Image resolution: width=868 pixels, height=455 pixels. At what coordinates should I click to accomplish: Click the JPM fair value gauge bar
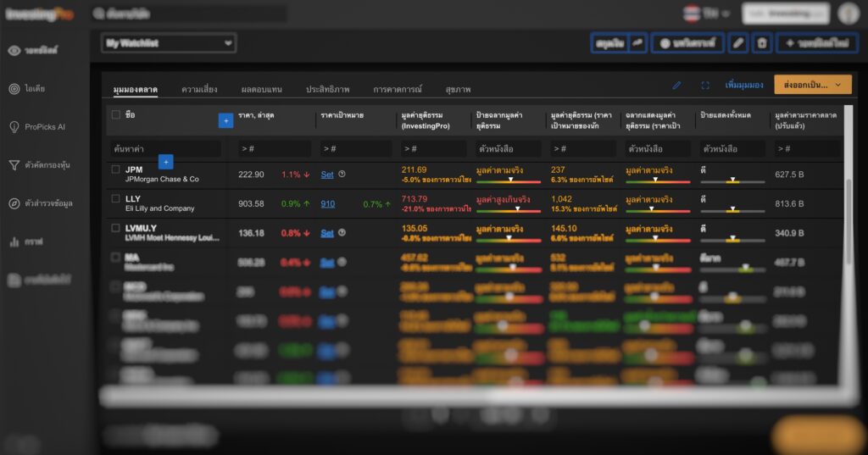[509, 181]
